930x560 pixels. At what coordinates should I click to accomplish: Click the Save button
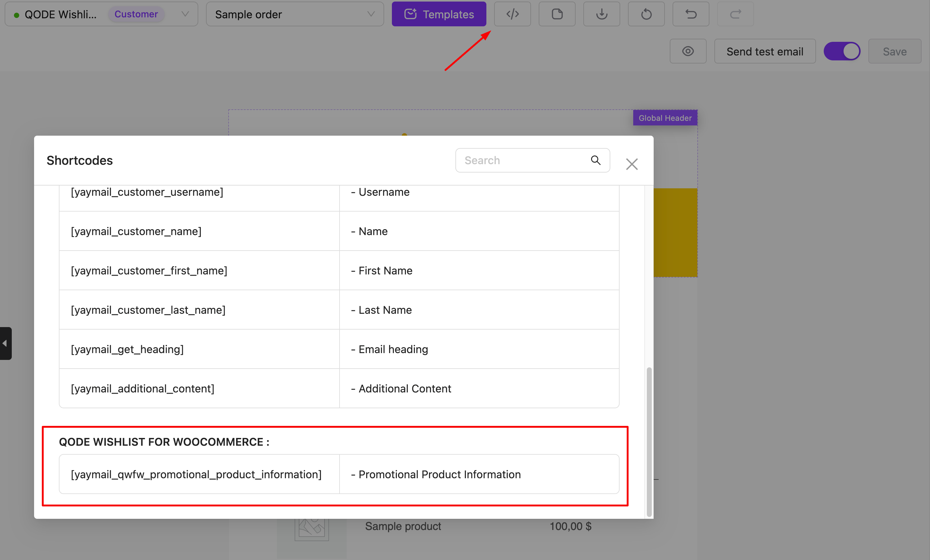click(894, 51)
